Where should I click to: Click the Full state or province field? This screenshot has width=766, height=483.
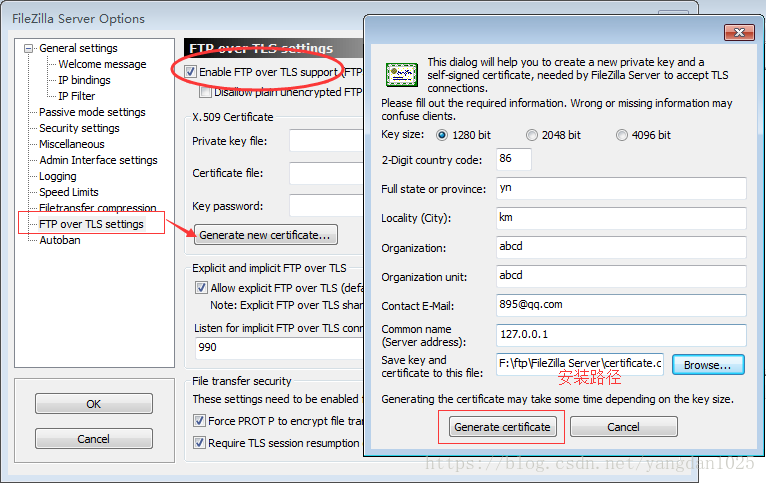621,189
